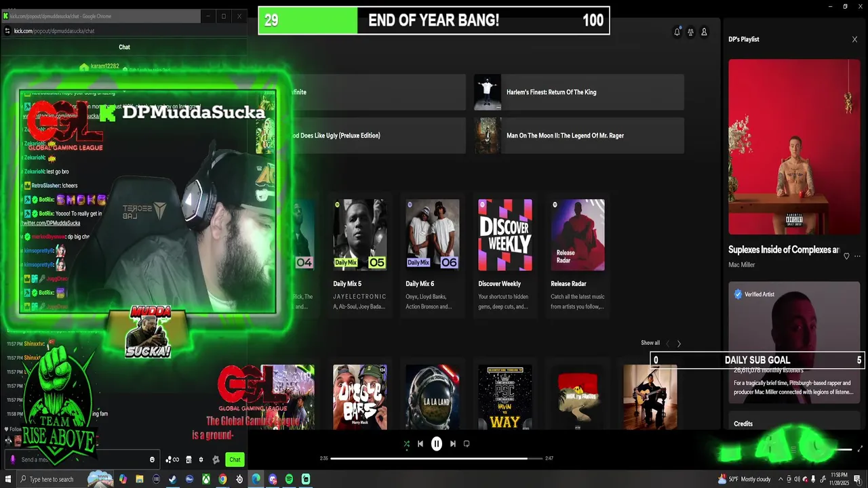
Task: Toggle repeat in the Spotify player
Action: tap(467, 444)
